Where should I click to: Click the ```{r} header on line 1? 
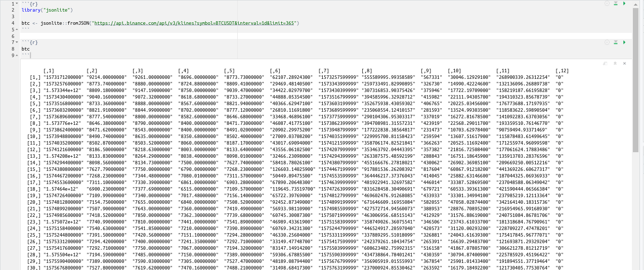(x=29, y=4)
